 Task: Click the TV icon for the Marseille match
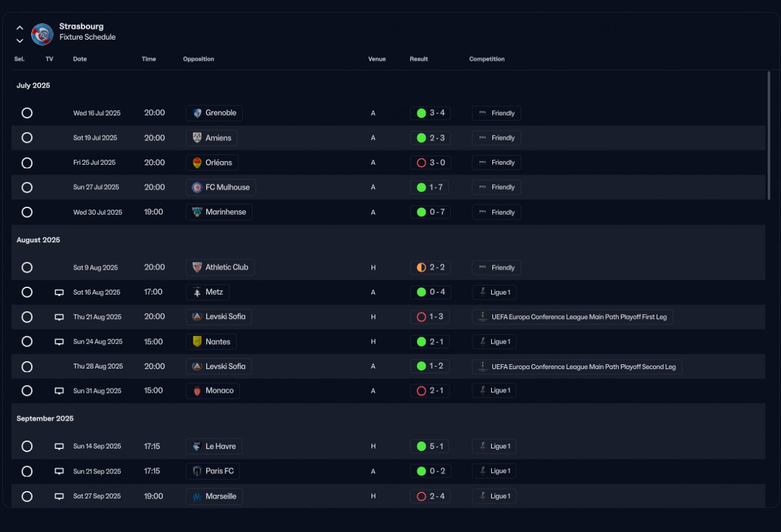(x=59, y=496)
